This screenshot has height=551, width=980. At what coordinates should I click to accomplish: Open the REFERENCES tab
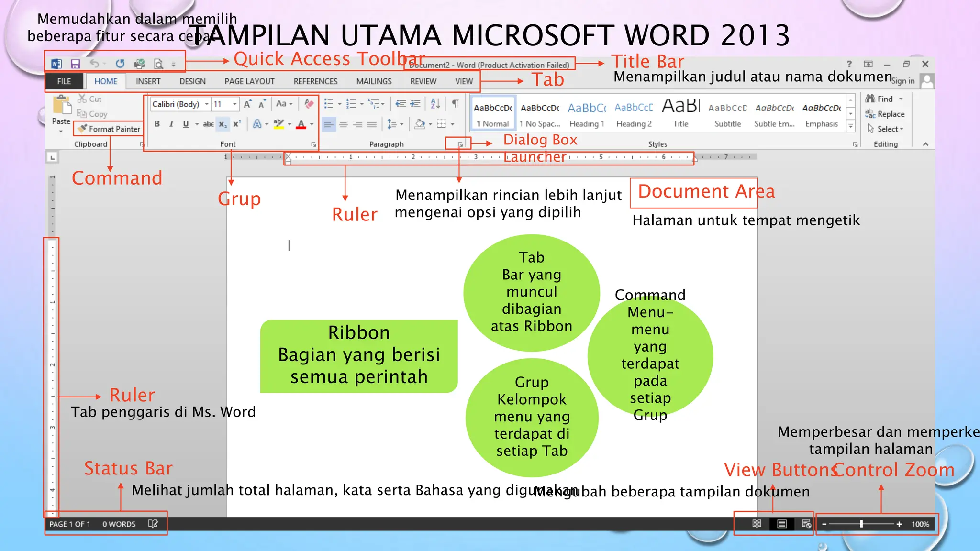pyautogui.click(x=316, y=81)
